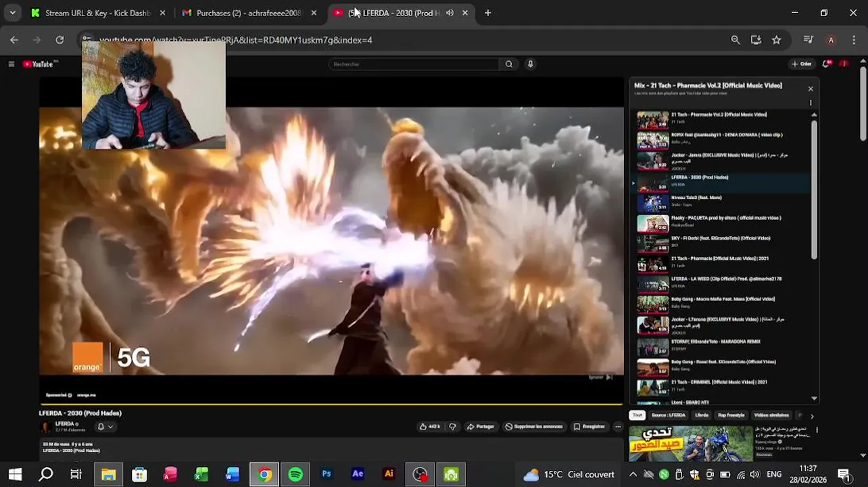The width and height of the screenshot is (868, 487).
Task: Switch to the Stream URL & Key Kick tab
Action: (x=99, y=13)
